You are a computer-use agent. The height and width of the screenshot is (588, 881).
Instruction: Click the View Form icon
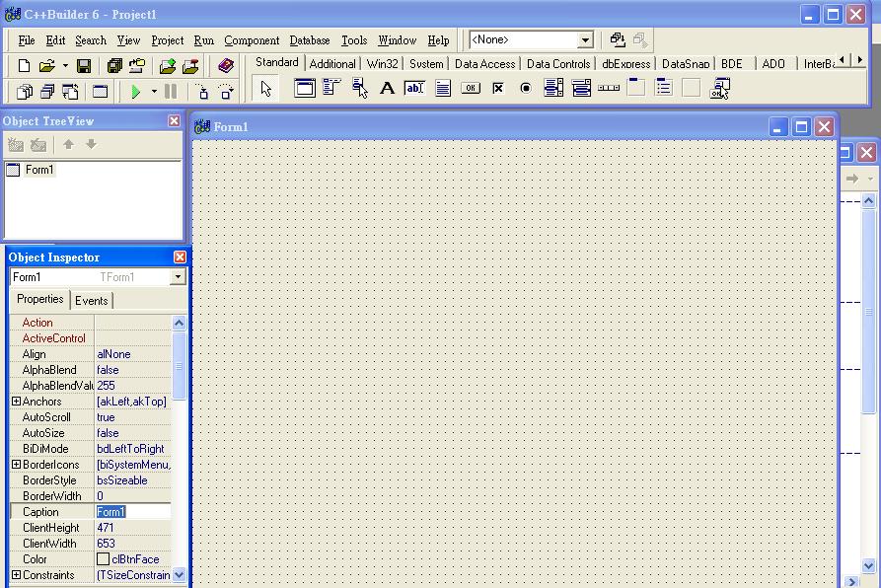[x=47, y=92]
